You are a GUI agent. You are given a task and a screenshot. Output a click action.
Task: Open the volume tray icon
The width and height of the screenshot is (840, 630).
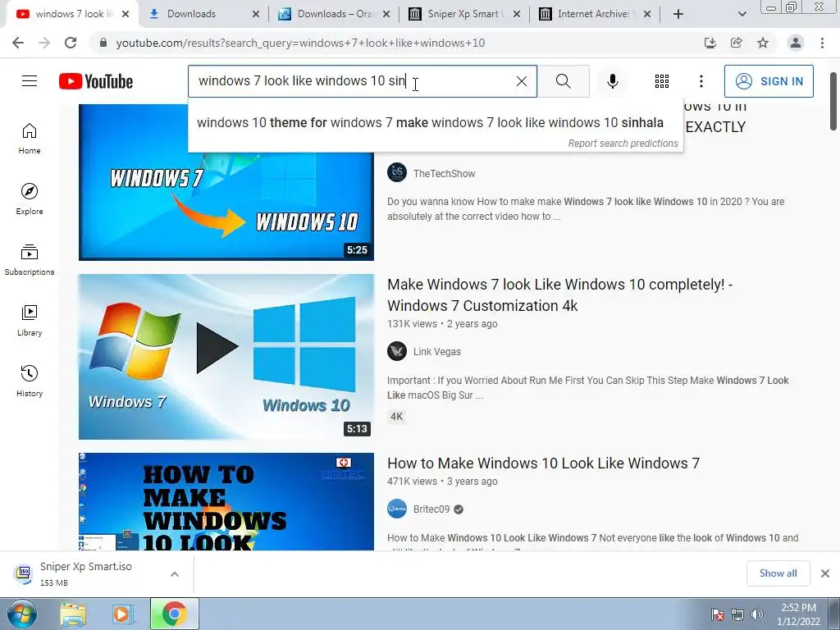pyautogui.click(x=756, y=614)
